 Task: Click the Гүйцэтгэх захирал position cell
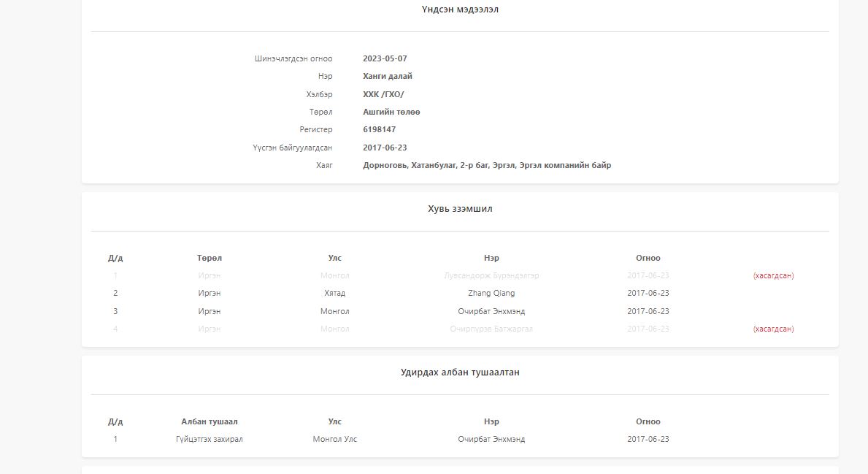210,440
